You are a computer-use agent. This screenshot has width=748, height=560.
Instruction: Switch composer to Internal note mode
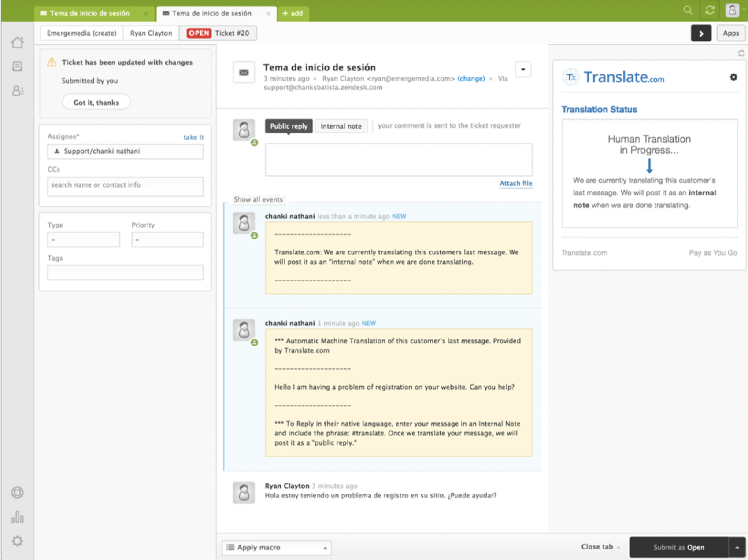[341, 126]
